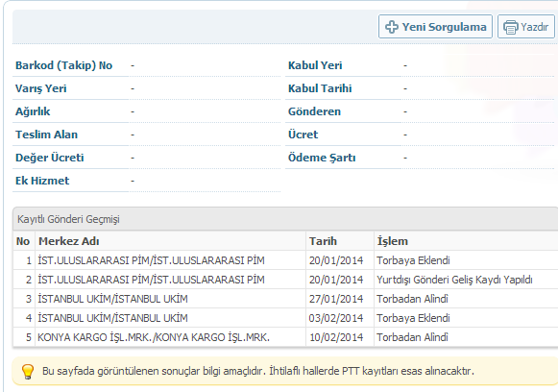Viewport: 558px width, 392px height.
Task: Select row with Yurtdışı Gönderi Geliş Kaydı Yapıldı
Action: 285,280
